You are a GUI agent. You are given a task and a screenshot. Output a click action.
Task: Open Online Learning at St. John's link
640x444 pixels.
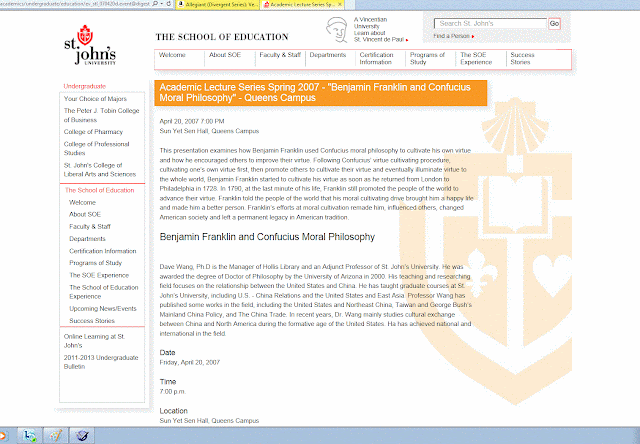(x=94, y=341)
